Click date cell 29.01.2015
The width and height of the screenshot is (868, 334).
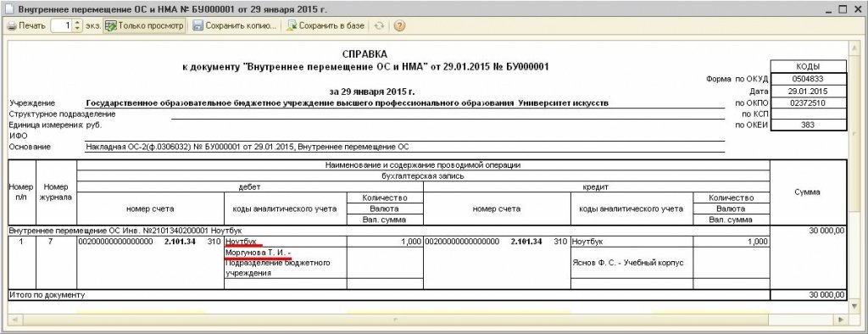tap(809, 92)
